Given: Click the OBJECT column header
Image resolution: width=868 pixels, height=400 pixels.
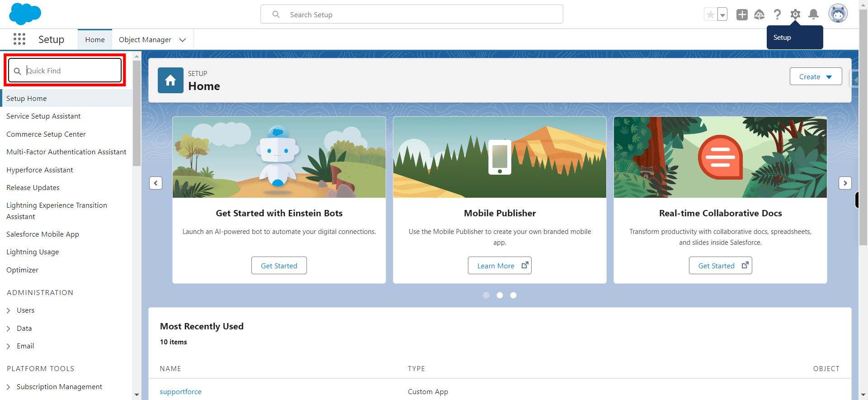Looking at the screenshot, I should (x=826, y=369).
